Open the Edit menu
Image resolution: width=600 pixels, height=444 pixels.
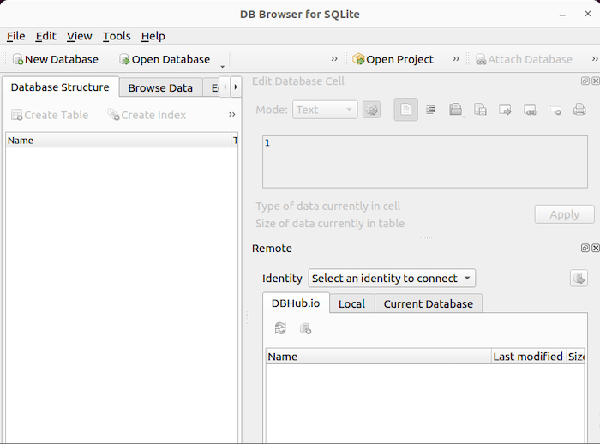(46, 36)
